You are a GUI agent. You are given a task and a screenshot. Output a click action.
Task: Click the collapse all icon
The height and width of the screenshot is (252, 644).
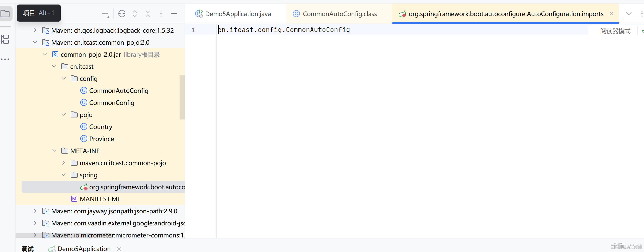click(x=148, y=14)
